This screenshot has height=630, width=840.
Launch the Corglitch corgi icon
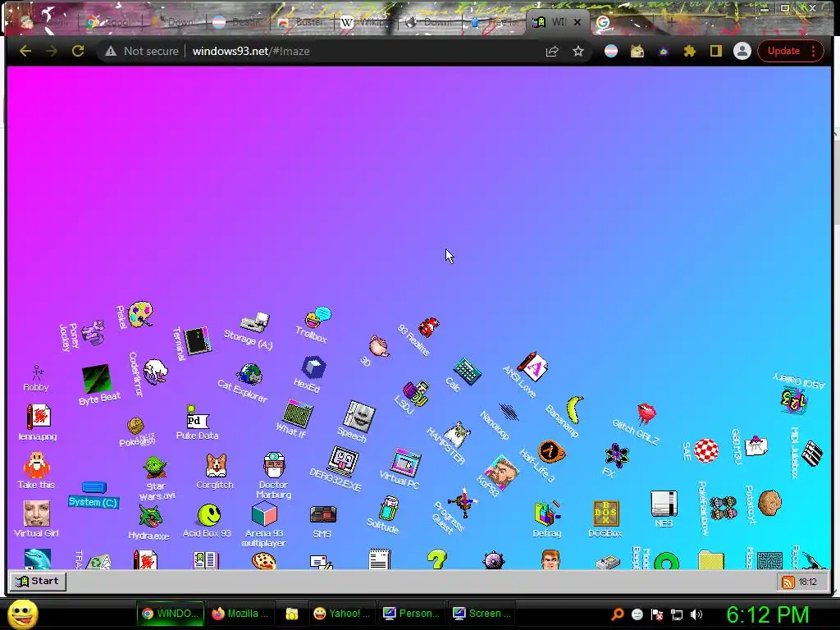click(x=217, y=465)
